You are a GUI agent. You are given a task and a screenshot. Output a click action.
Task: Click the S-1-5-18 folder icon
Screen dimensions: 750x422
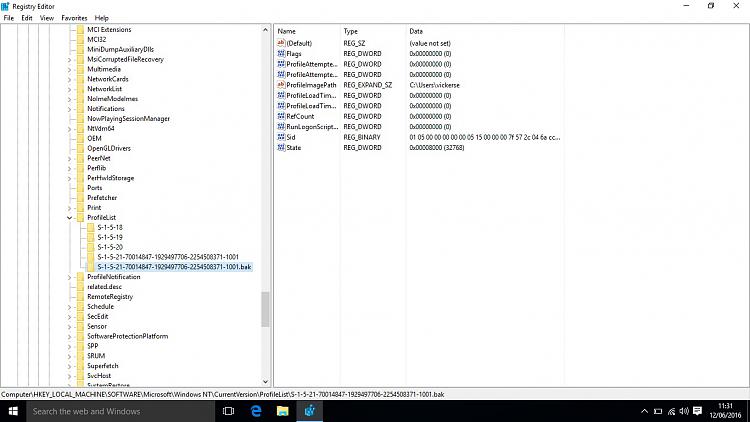(91, 227)
